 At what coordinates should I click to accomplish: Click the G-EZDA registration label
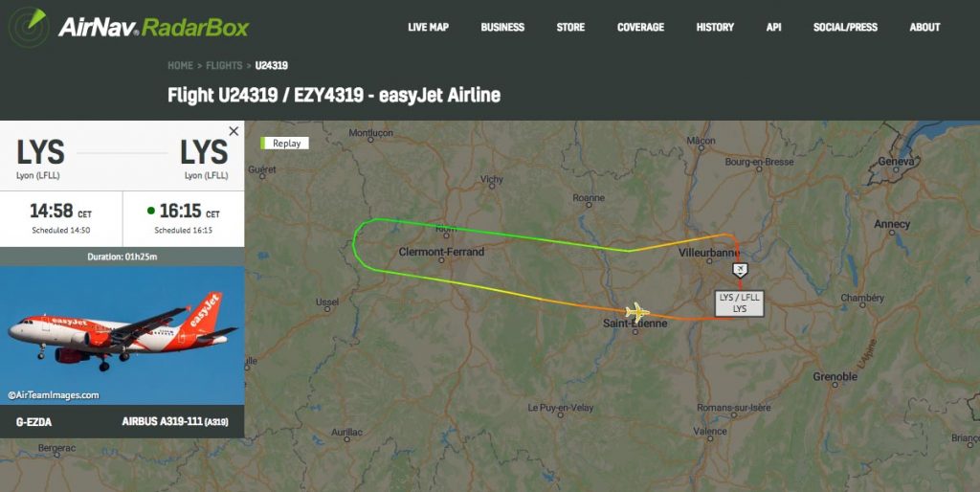click(33, 422)
